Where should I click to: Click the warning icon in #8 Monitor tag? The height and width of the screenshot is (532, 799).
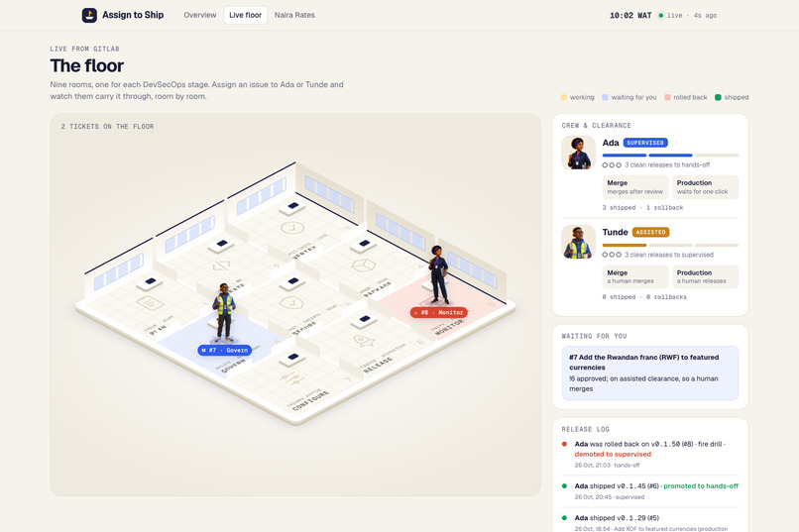tap(415, 313)
